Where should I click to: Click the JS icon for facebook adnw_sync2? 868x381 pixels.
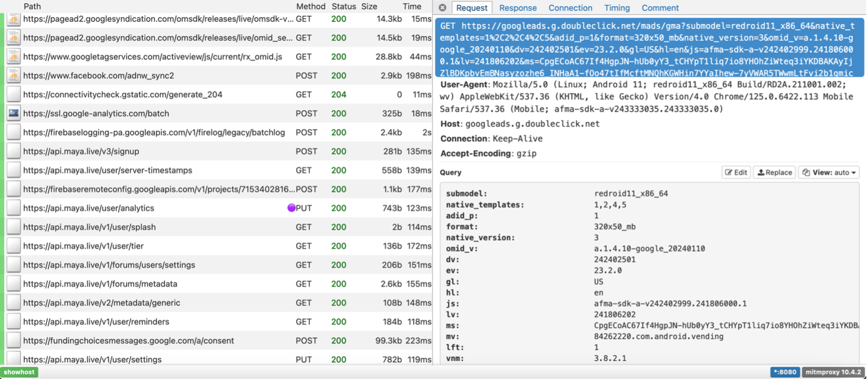[x=13, y=76]
